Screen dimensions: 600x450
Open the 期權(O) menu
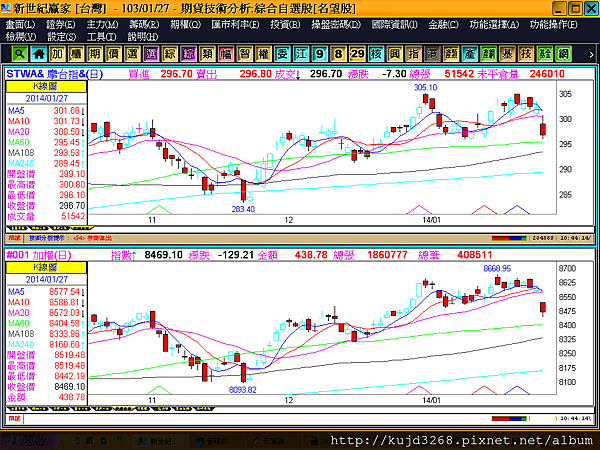[x=185, y=25]
